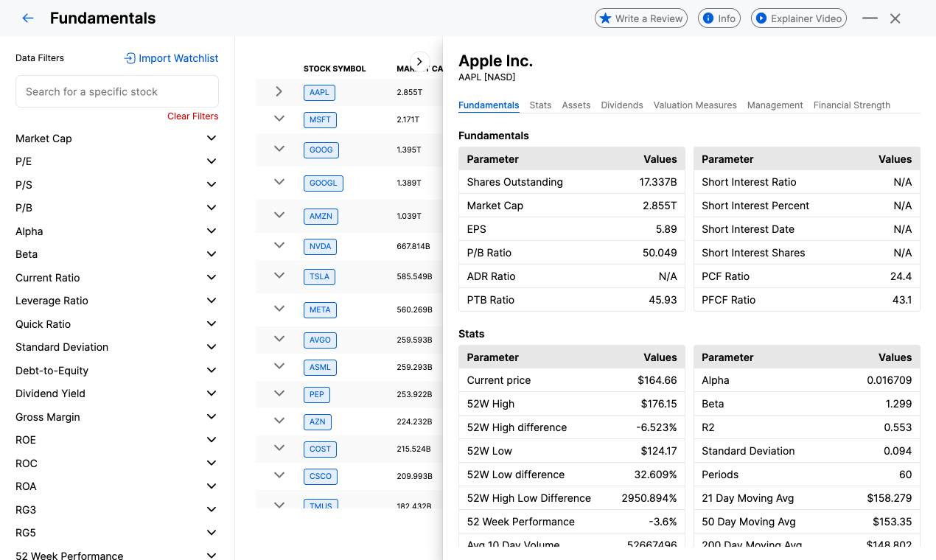Click the AAPL symbol tag
This screenshot has width=936, height=560.
tap(319, 92)
